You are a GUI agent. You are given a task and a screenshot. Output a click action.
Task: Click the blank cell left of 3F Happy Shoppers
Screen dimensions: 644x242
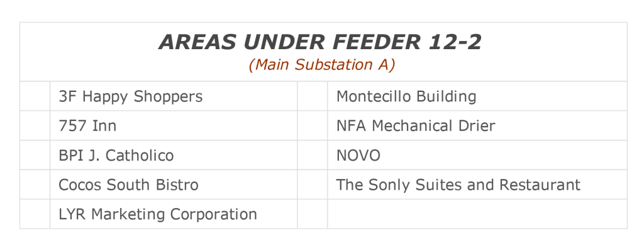coord(35,96)
